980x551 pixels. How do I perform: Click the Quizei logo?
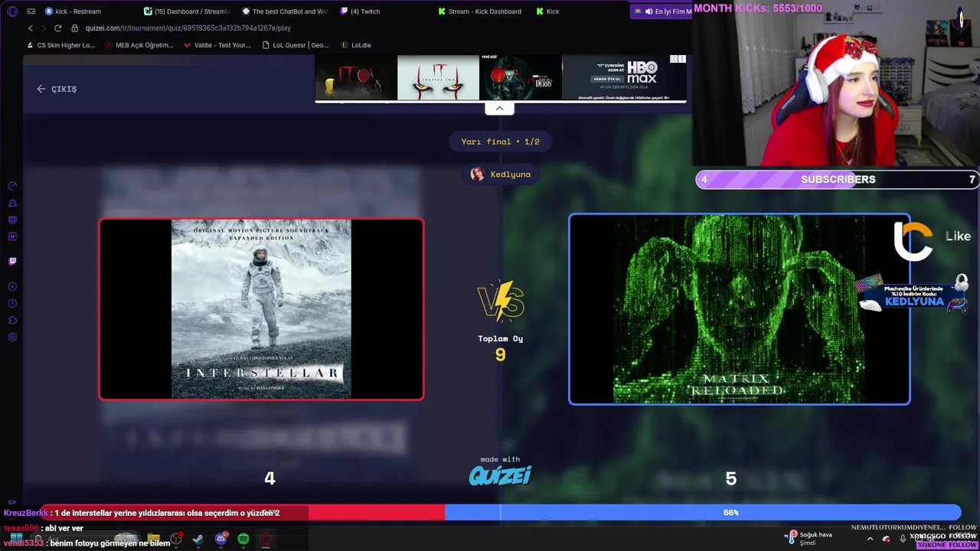coord(500,475)
